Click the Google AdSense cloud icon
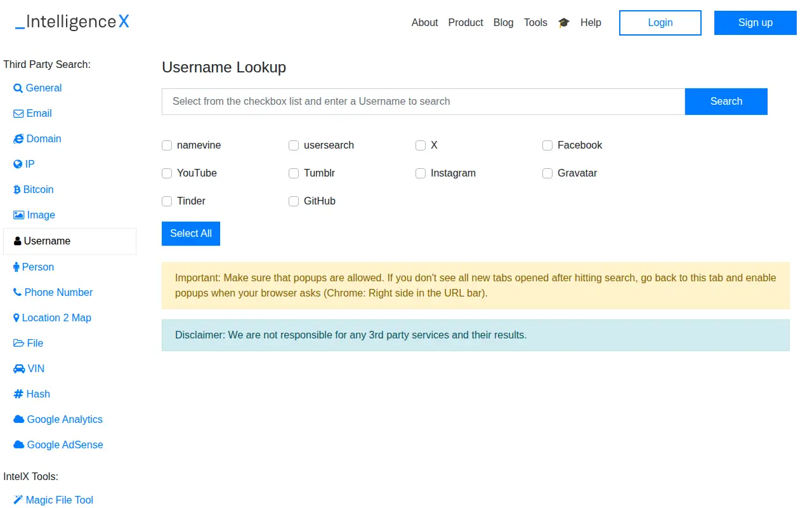Viewport: 812px width, 508px height. tap(19, 445)
